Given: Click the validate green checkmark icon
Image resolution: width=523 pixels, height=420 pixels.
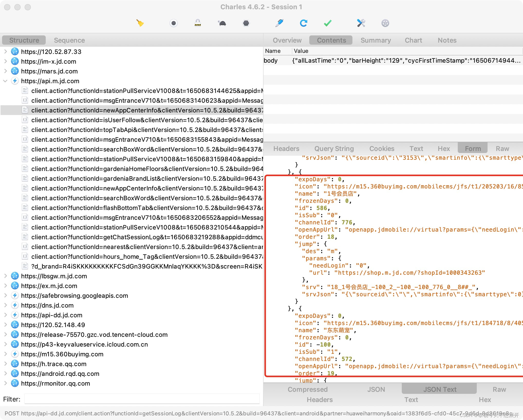Looking at the screenshot, I should coord(328,23).
